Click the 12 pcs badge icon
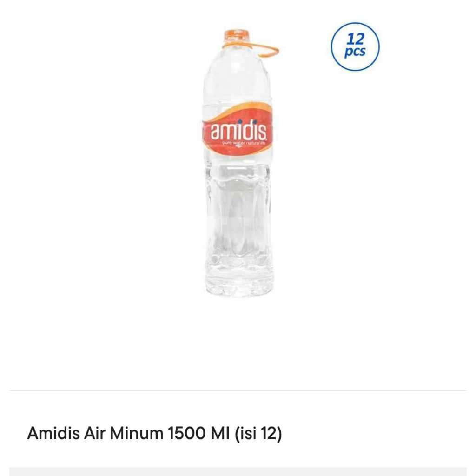Viewport: 476px width, 476px height. coord(355,47)
